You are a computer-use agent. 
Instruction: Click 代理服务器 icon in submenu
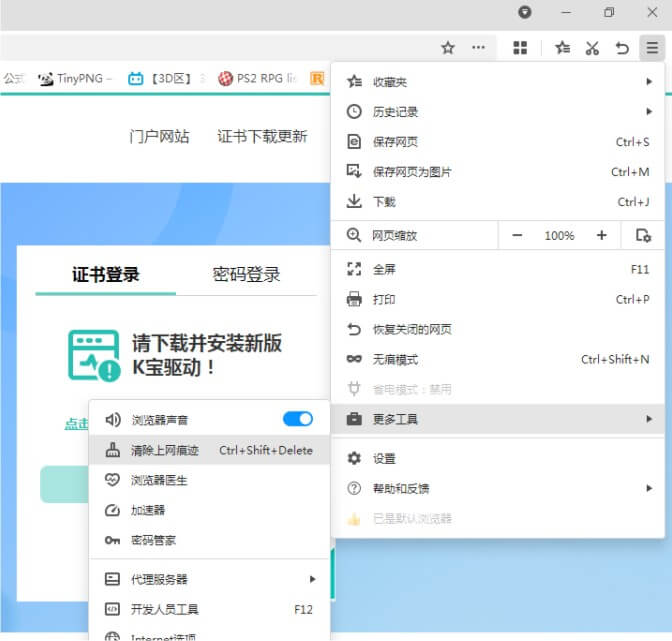click(112, 579)
